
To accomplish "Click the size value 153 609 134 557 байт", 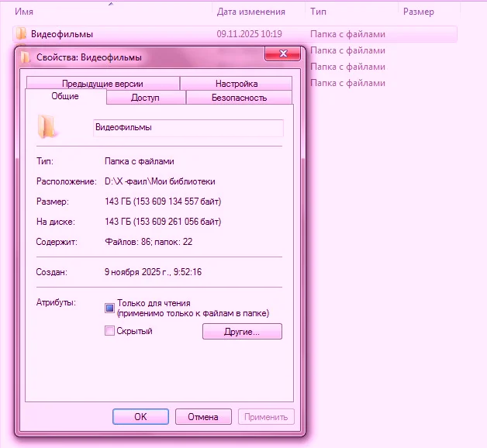I will click(x=178, y=202).
